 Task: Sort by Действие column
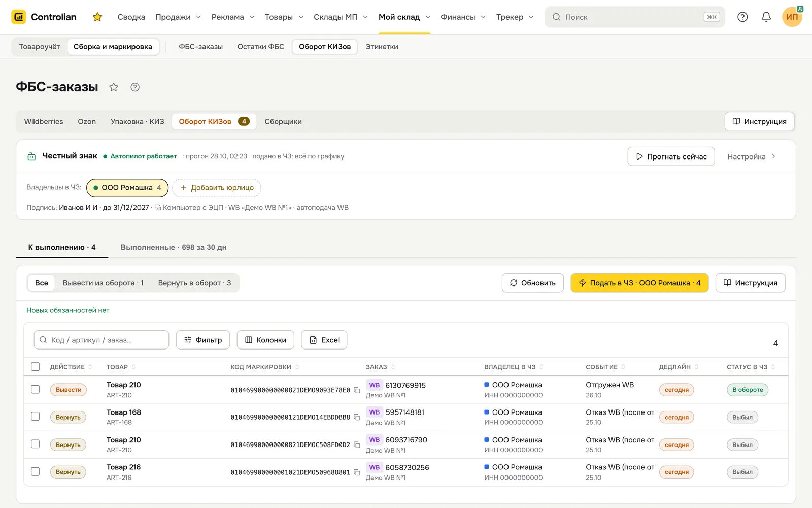[71, 367]
